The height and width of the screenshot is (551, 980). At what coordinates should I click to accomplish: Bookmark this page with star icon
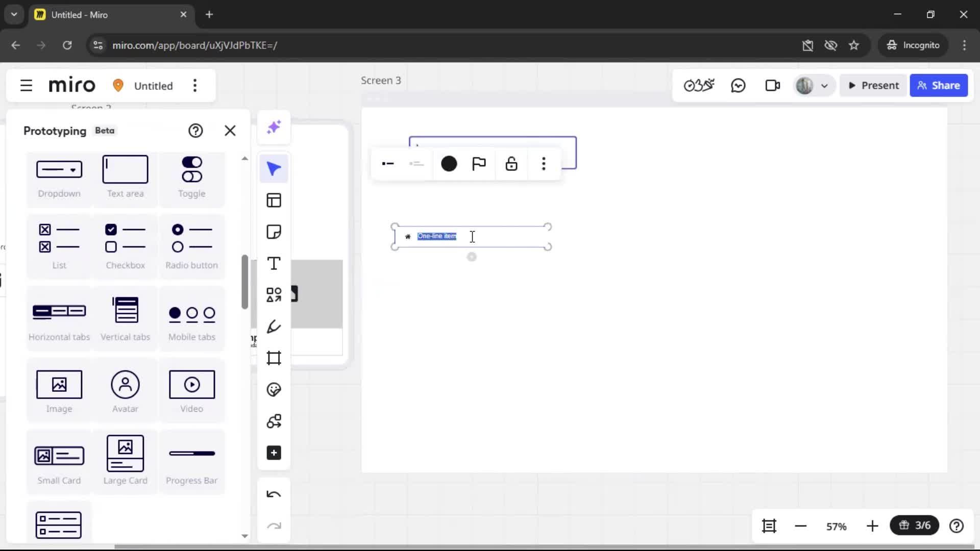[x=854, y=45]
